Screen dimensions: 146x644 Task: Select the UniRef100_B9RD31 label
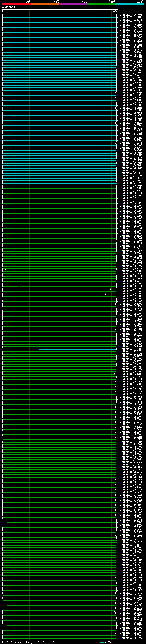pos(131,128)
